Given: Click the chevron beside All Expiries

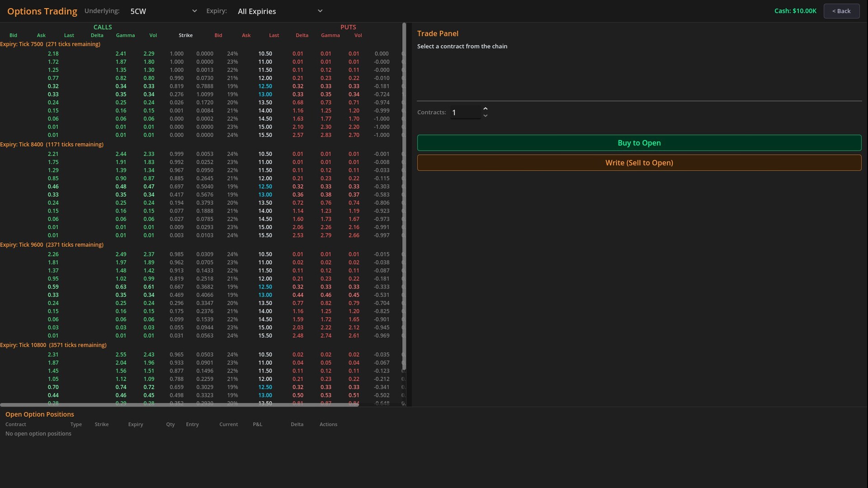Looking at the screenshot, I should coord(320,11).
